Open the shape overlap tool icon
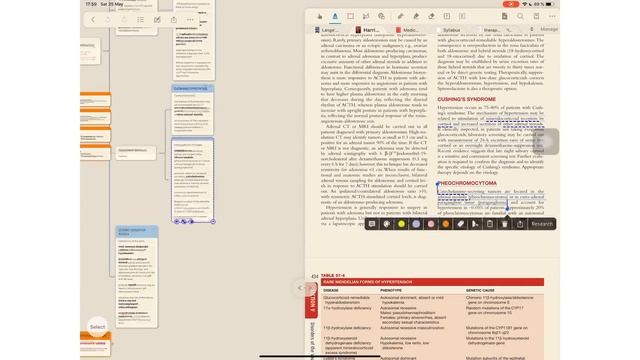This screenshot has width=640, height=360. pyautogui.click(x=381, y=16)
